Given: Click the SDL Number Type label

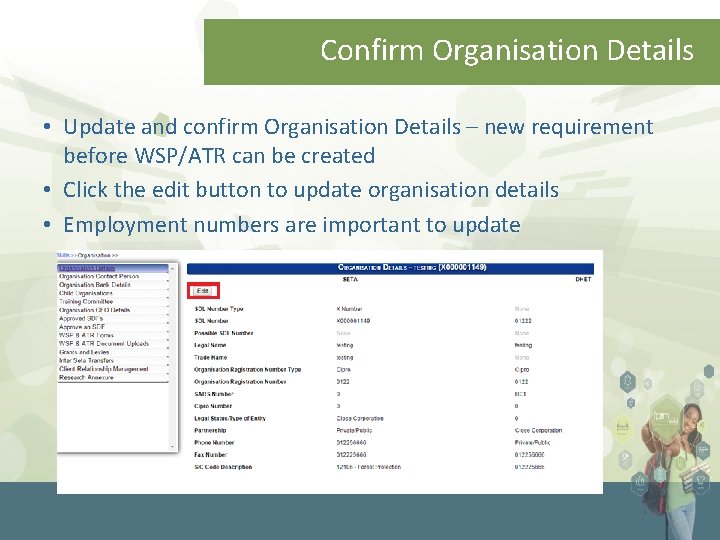Looking at the screenshot, I should 219,309.
